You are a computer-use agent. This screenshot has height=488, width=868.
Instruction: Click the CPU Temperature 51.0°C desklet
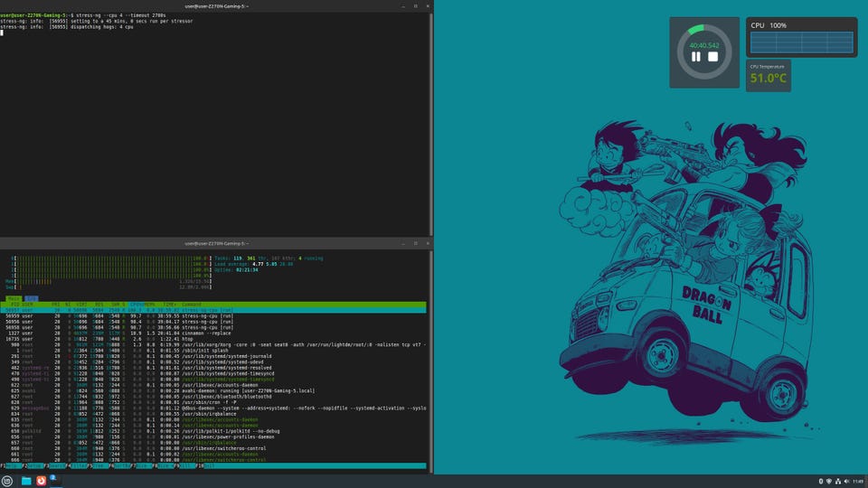pos(768,76)
